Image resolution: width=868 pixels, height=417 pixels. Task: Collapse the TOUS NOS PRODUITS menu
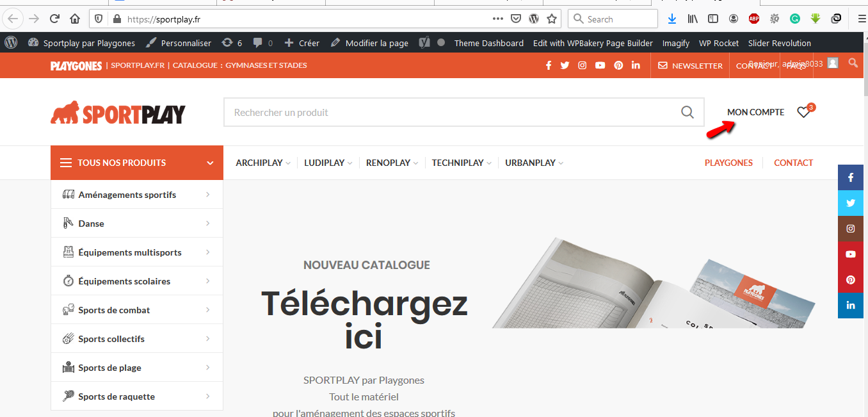[x=137, y=163]
